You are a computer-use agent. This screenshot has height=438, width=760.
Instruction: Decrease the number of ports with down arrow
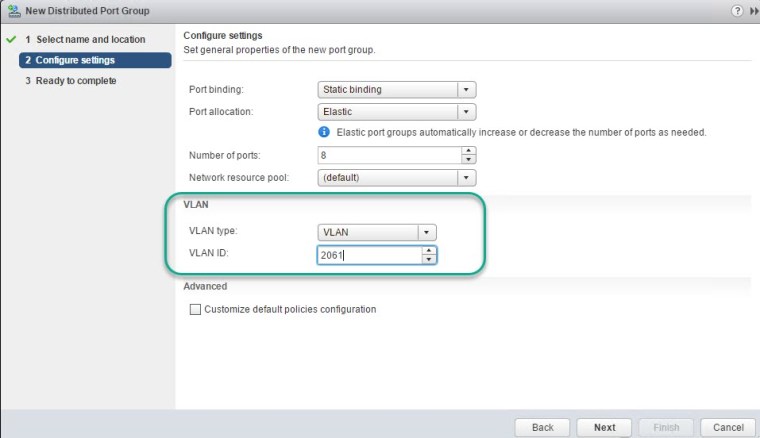[469, 160]
